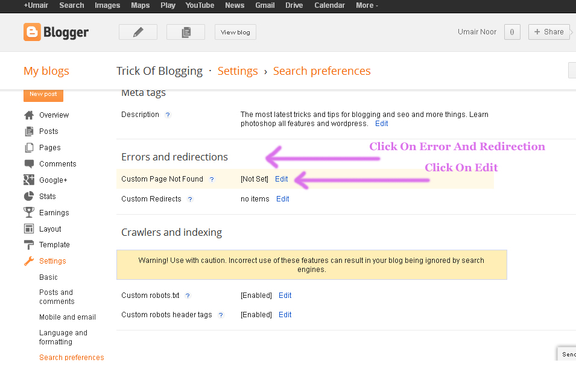Open Comments in the sidebar

[58, 164]
